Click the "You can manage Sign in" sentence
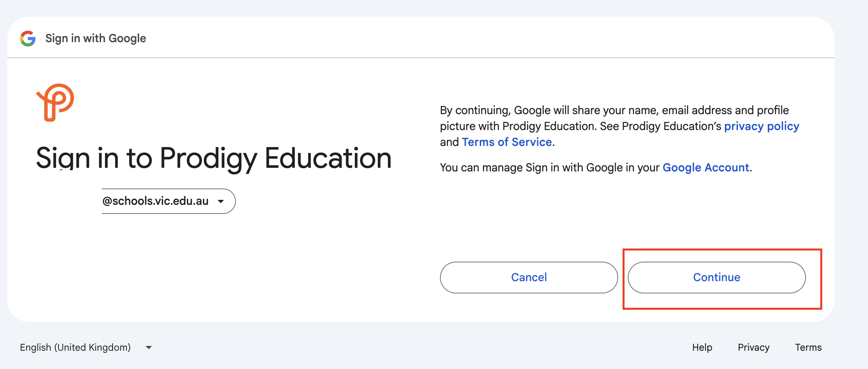868x369 pixels. point(549,168)
